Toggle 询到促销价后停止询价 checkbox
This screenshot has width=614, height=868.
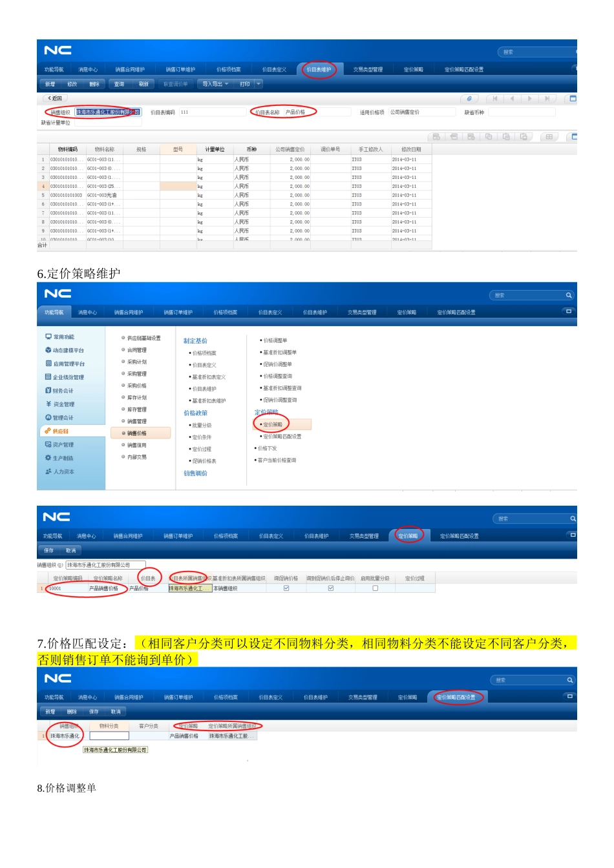(x=331, y=588)
